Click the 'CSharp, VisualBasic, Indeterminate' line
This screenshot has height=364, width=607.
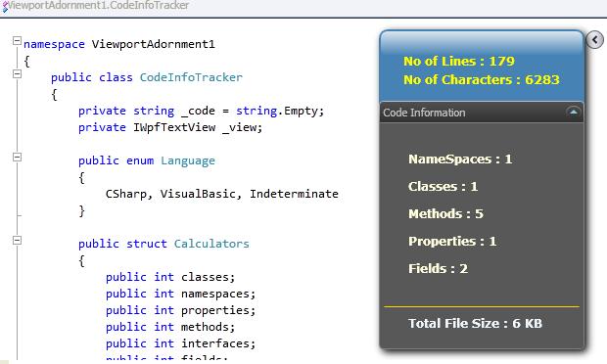coord(222,194)
